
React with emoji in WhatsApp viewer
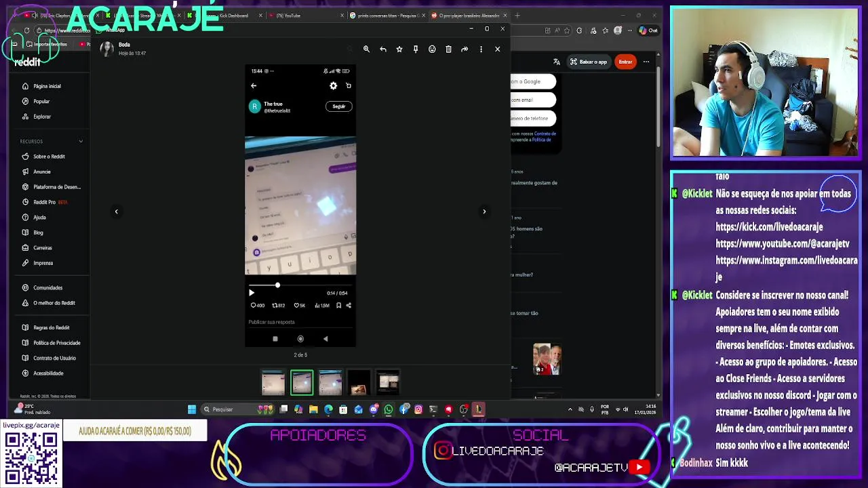tap(432, 49)
